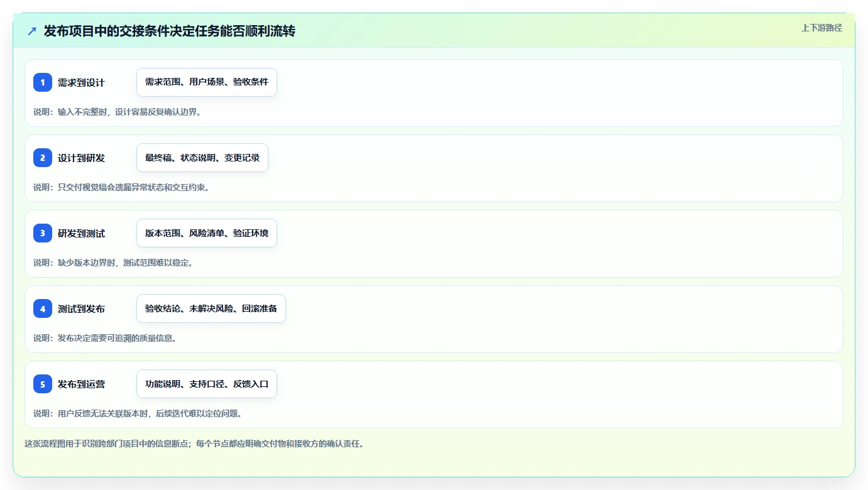Select the 测试到发布 step label

(x=81, y=308)
